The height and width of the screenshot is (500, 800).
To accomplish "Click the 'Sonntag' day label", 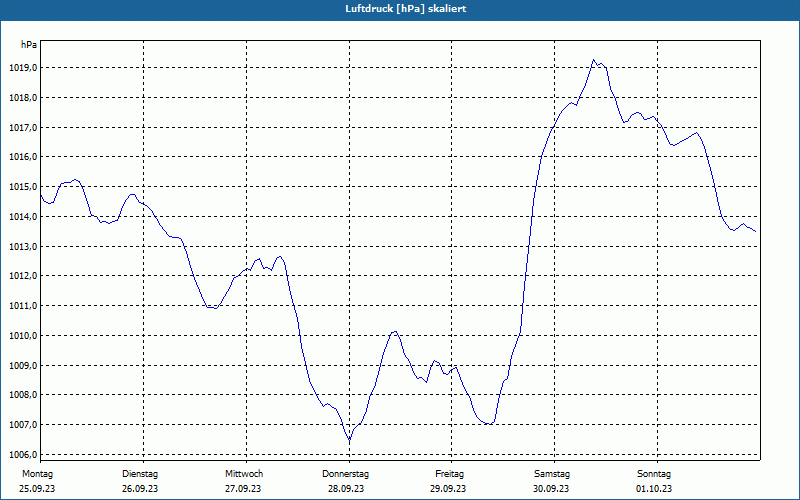I will coord(654,474).
